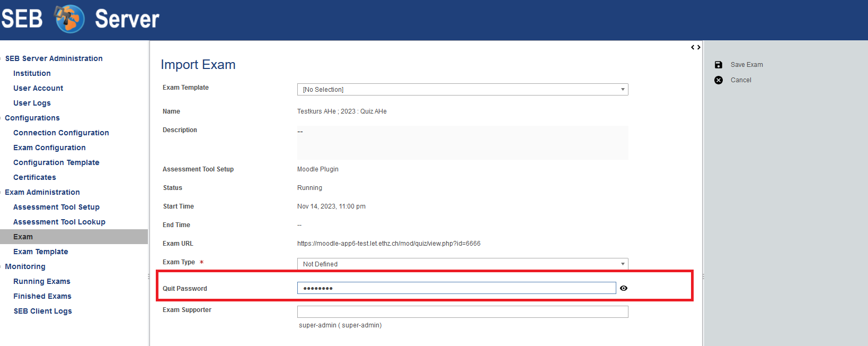Open Running Exams under Monitoring

(42, 281)
